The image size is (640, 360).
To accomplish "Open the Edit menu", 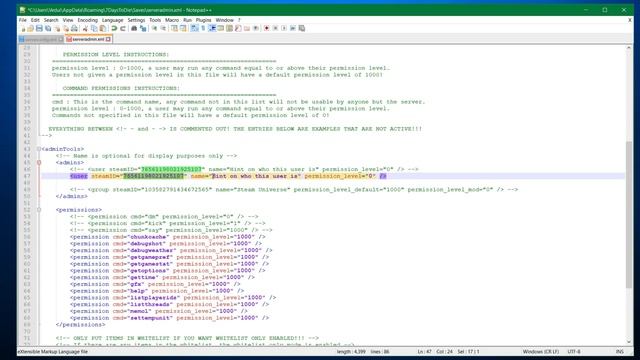I will [x=35, y=20].
